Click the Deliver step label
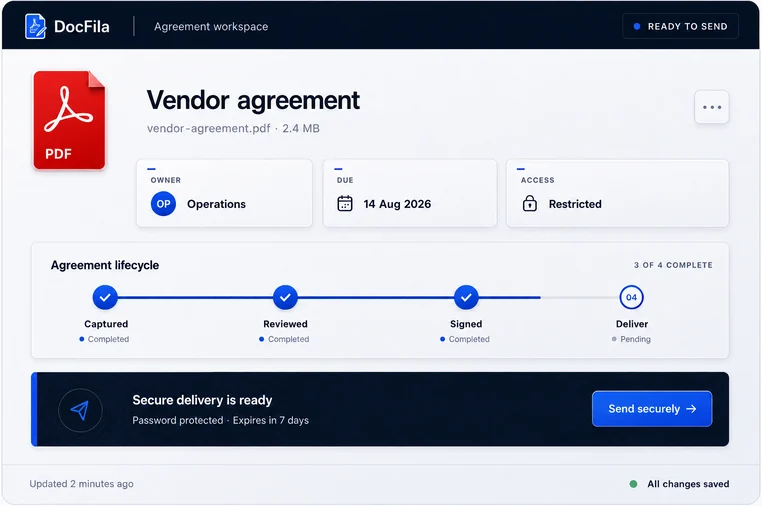 coord(632,324)
